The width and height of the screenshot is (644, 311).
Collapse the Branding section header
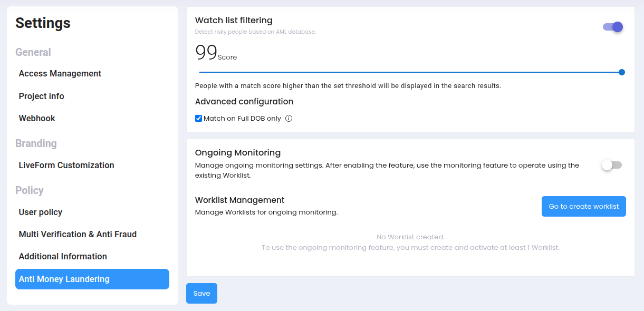point(35,143)
